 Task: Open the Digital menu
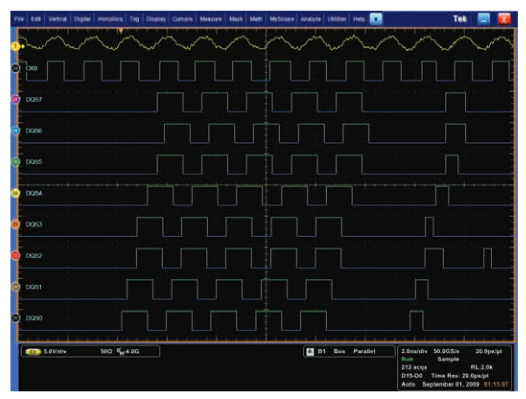pyautogui.click(x=82, y=19)
